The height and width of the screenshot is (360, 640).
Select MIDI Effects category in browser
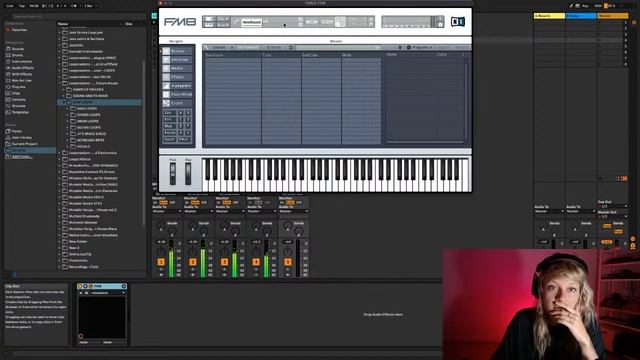(x=19, y=74)
